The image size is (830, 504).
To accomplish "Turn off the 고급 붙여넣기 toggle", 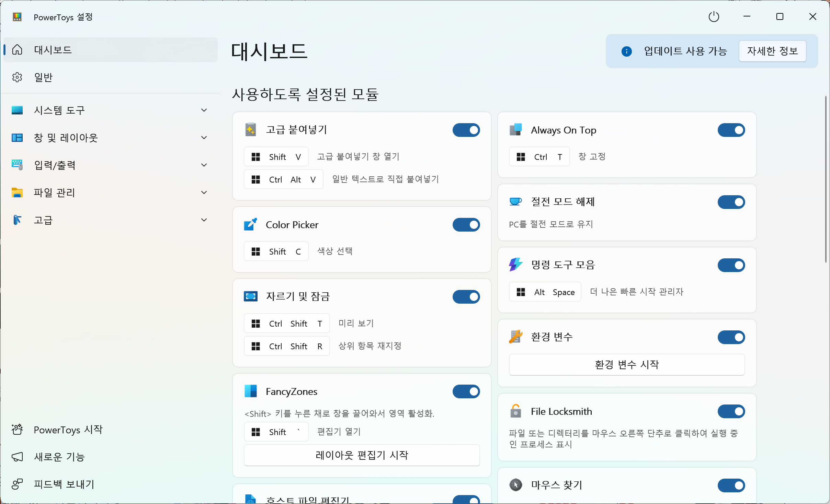I will pos(466,130).
